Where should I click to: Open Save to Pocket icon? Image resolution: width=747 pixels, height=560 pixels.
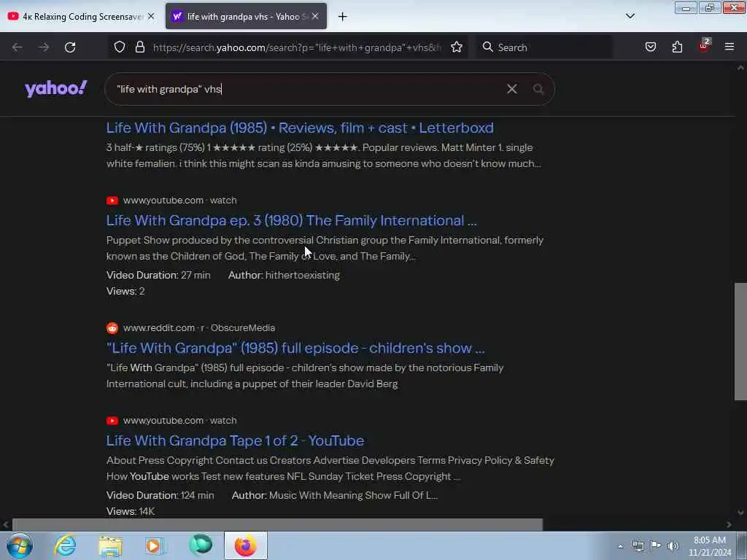[650, 47]
